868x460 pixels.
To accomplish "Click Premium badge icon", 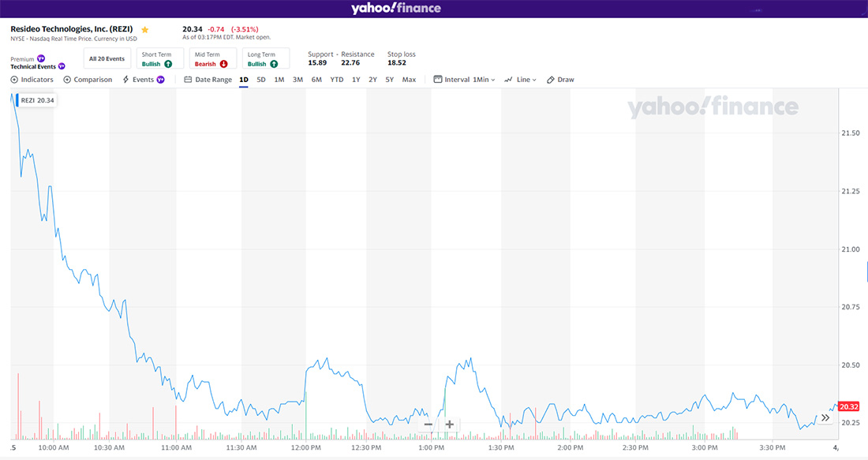I will coord(41,58).
